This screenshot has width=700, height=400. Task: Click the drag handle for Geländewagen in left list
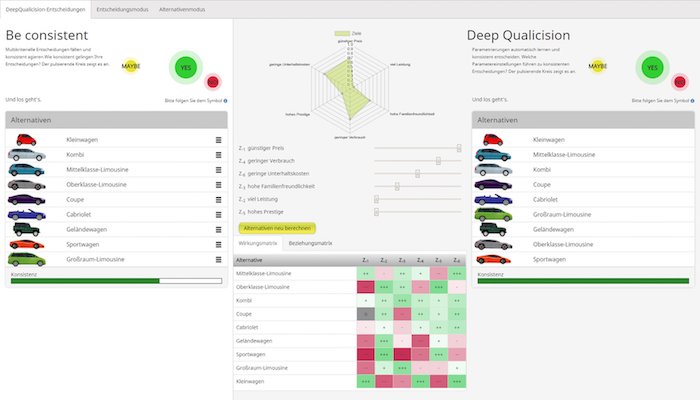[219, 229]
